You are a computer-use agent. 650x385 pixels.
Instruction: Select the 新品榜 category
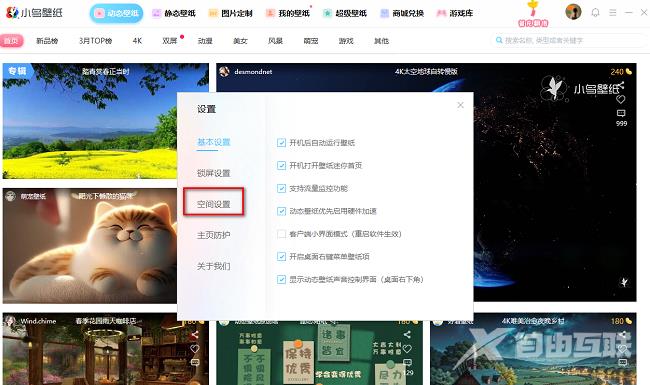pos(47,41)
